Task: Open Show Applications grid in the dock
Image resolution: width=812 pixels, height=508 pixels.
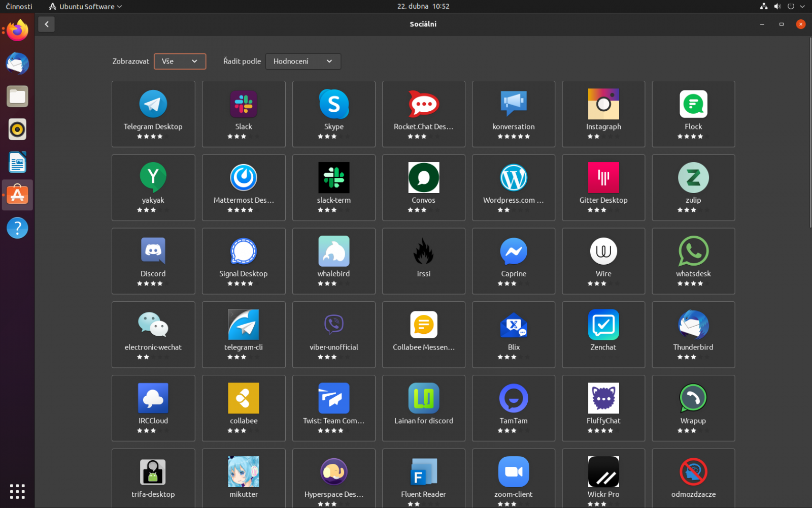Action: [17, 491]
